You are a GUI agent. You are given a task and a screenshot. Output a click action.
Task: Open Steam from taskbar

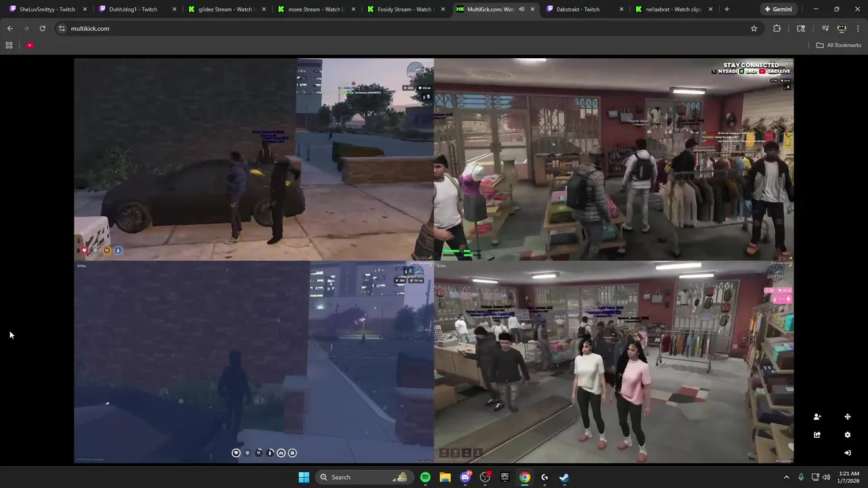[x=564, y=477]
